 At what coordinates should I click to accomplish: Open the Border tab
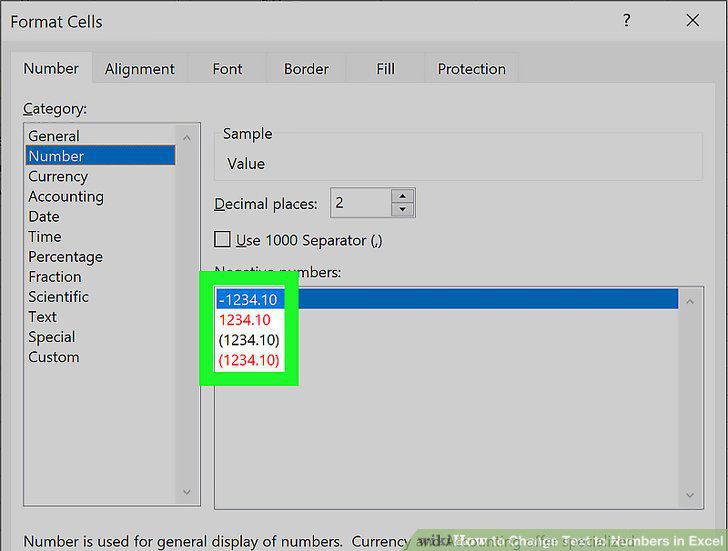pos(306,69)
